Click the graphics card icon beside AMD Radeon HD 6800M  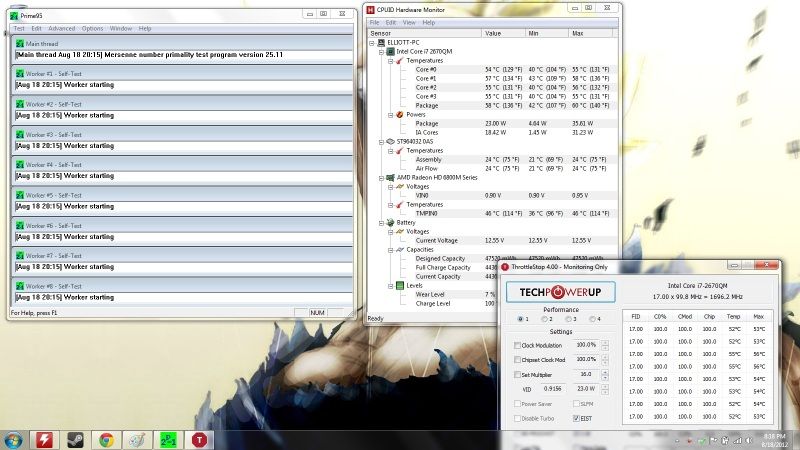390,178
